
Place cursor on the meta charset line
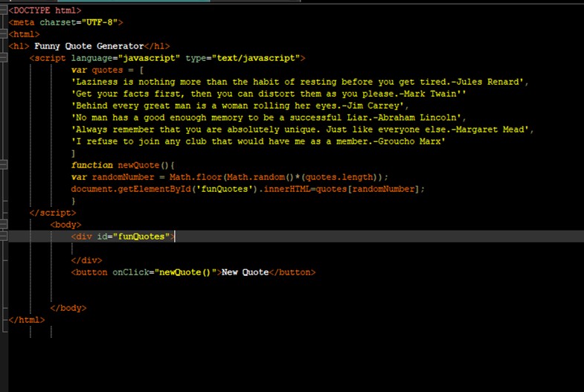coord(65,22)
